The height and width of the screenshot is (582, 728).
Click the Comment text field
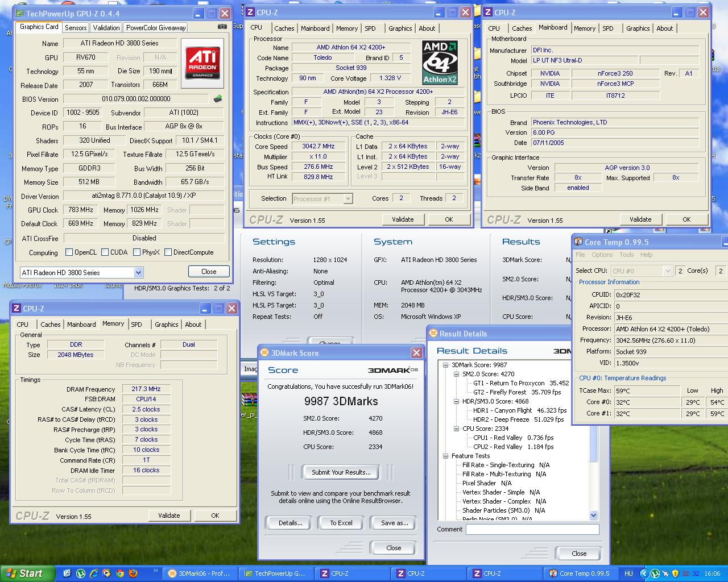click(532, 529)
